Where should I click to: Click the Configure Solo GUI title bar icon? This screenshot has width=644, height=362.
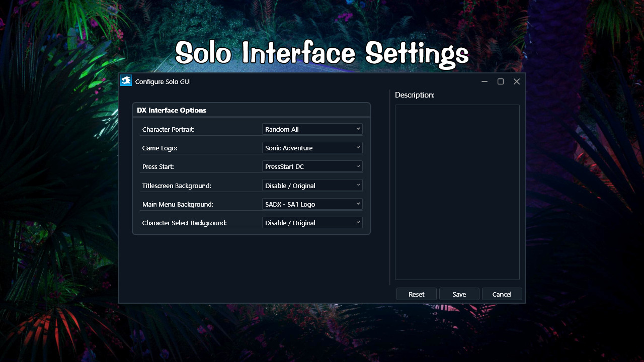pos(126,81)
